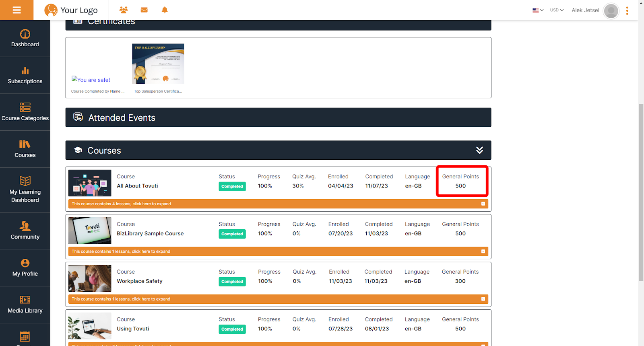Click Course Completed by Name caption
The image size is (644, 346).
pyautogui.click(x=98, y=91)
